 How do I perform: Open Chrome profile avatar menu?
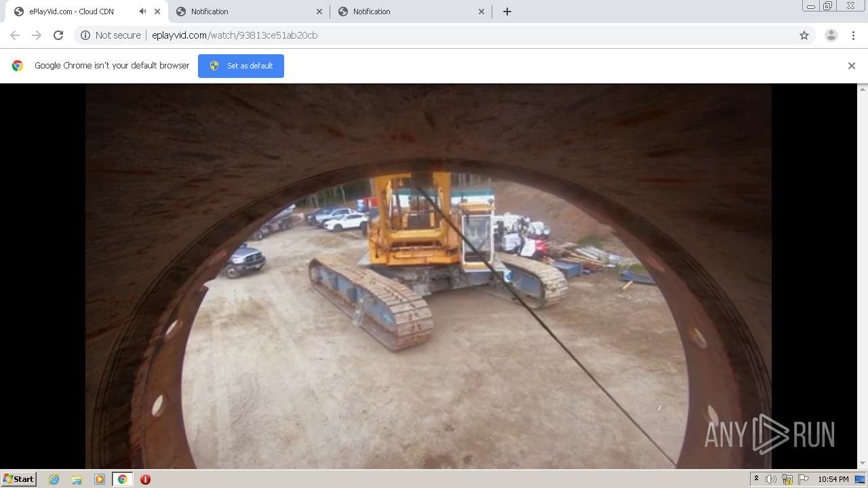(x=831, y=35)
